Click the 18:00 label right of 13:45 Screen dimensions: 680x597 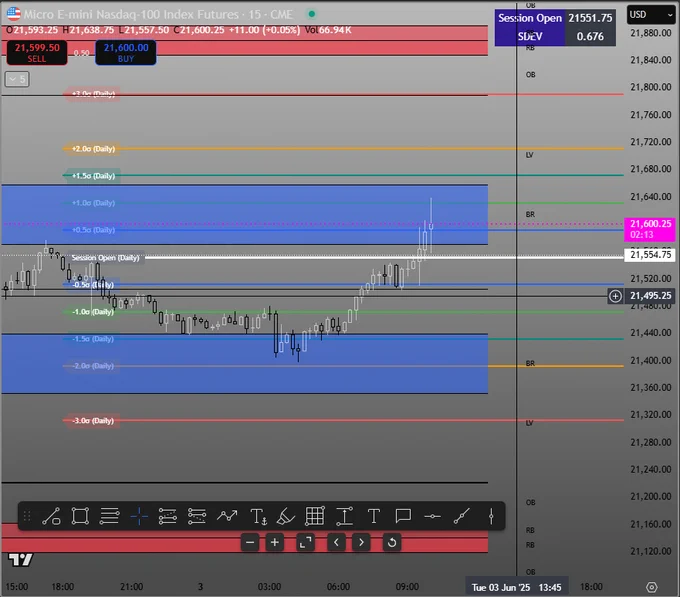[x=592, y=587]
